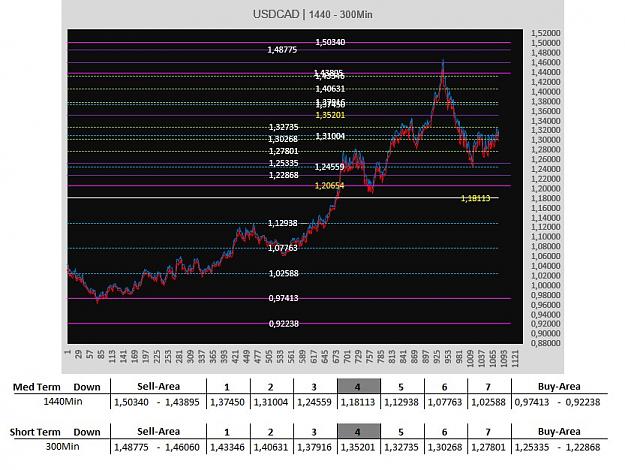Viewport: 625px width, 470px height.
Task: Click the 1,48775 - 1,46060 sell-area cell
Action: 157,447
